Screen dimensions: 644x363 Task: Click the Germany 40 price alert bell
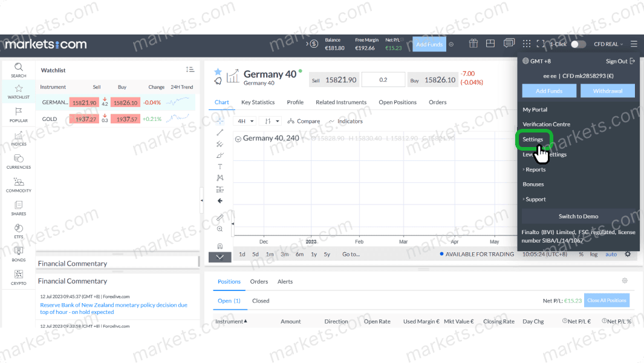click(x=218, y=81)
